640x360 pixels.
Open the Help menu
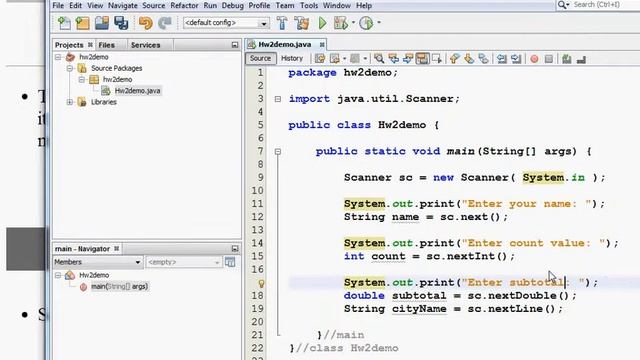click(364, 6)
